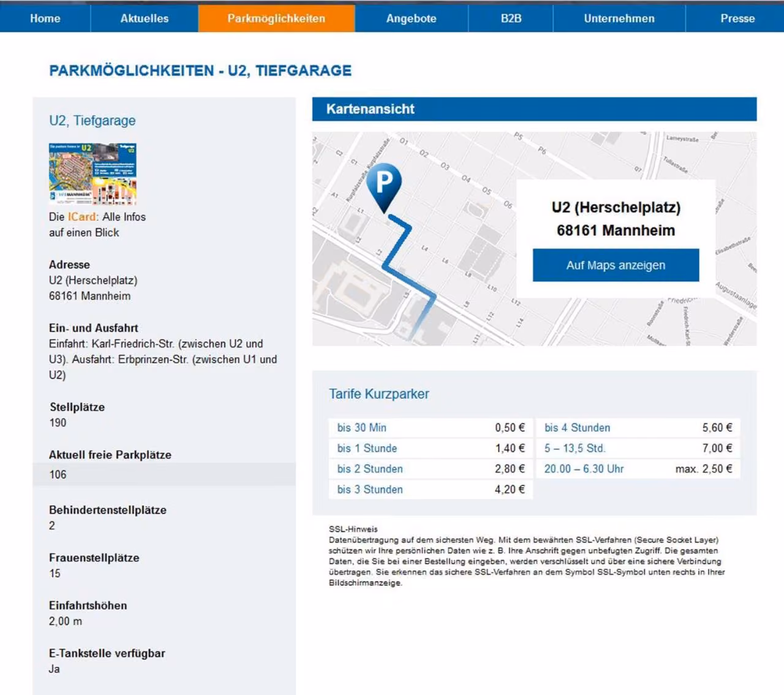The width and height of the screenshot is (784, 695).
Task: Click the Kartenansicht header bar
Action: [x=534, y=109]
